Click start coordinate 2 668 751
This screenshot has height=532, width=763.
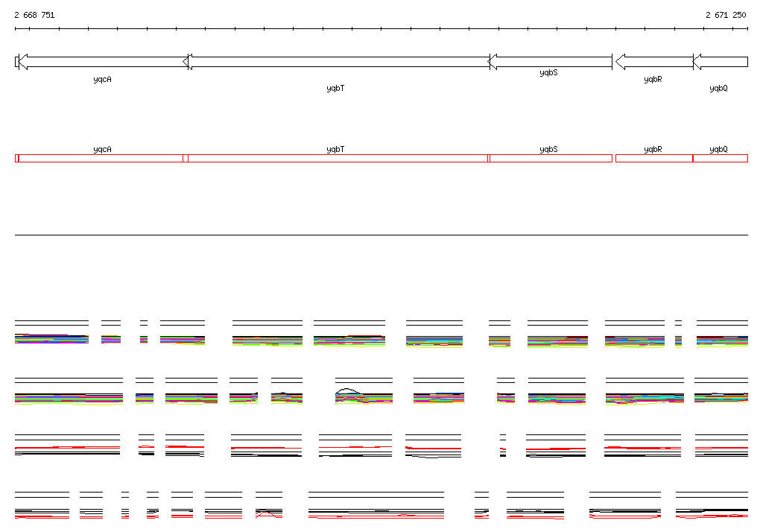[34, 15]
